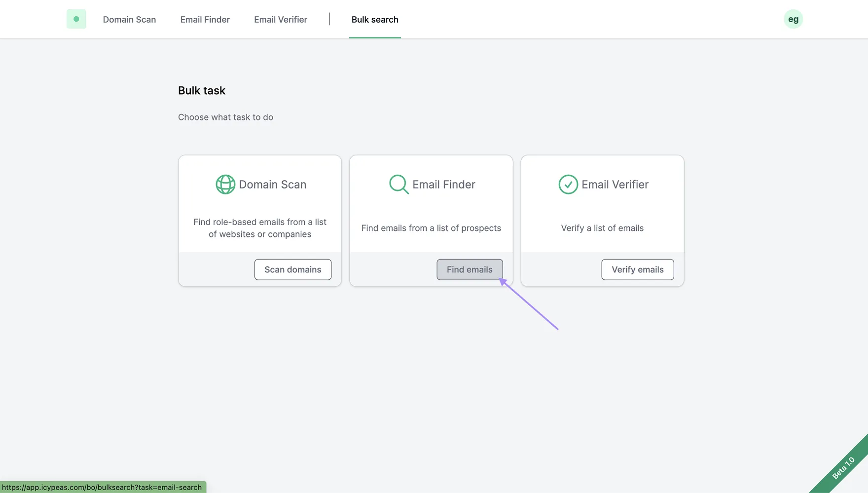
Task: Click 'Find emails from a list of prospects' text
Action: point(431,228)
